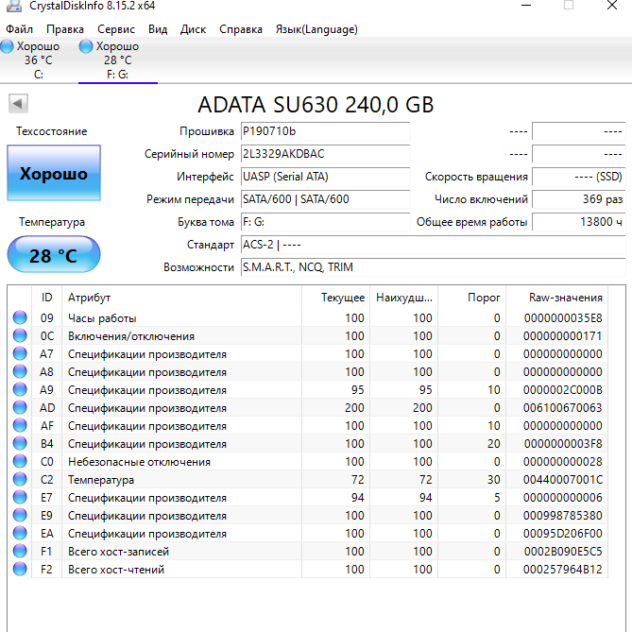The height and width of the screenshot is (632, 632).
Task: Click the Текущее column header
Action: (x=336, y=297)
